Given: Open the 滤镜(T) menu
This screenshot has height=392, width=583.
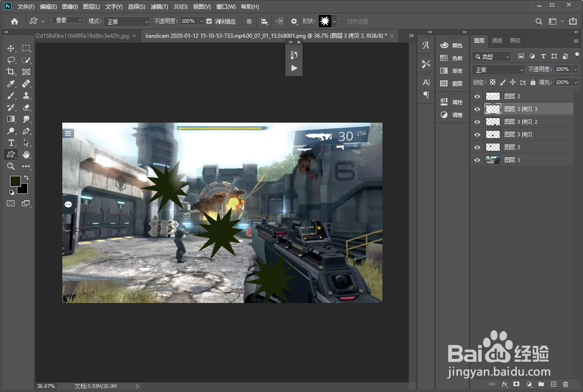Looking at the screenshot, I should click(x=159, y=7).
